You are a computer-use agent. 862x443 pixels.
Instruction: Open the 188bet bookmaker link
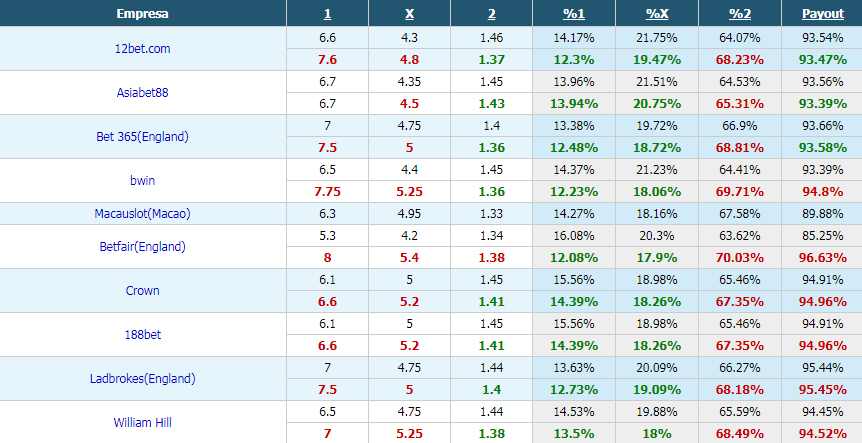click(x=142, y=334)
